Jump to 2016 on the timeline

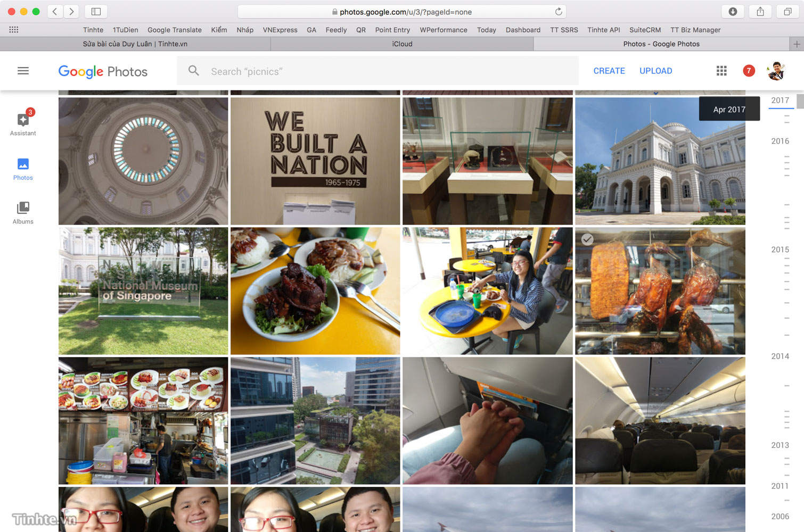pos(780,141)
